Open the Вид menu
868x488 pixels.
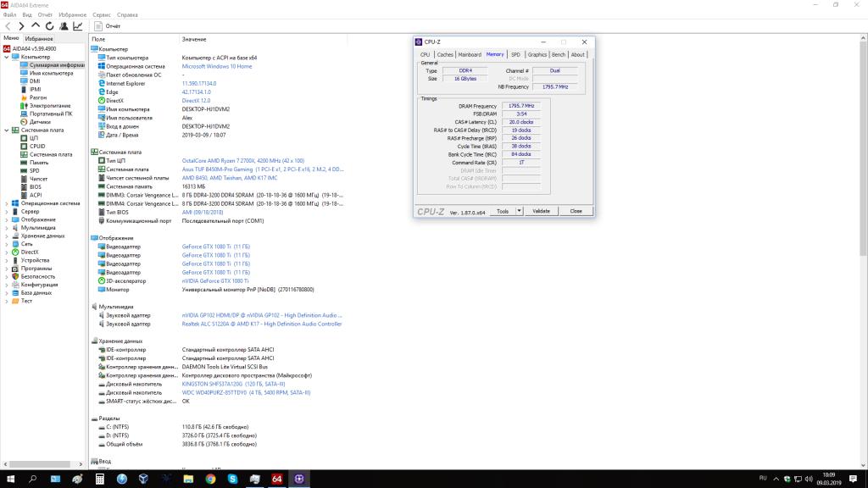(x=27, y=15)
